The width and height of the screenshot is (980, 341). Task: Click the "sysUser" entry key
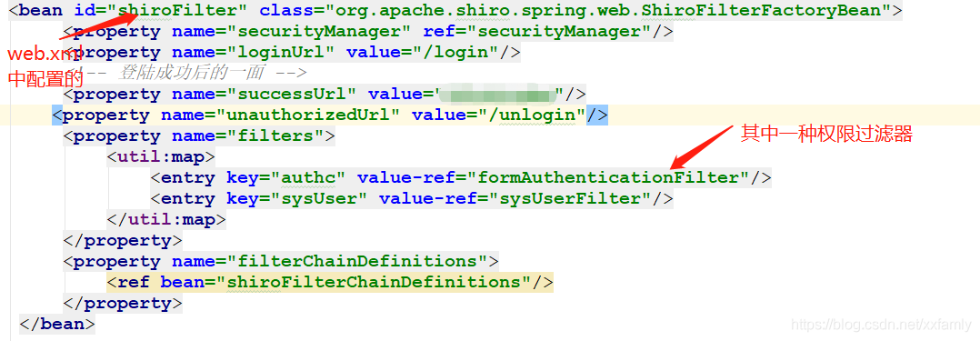(319, 199)
